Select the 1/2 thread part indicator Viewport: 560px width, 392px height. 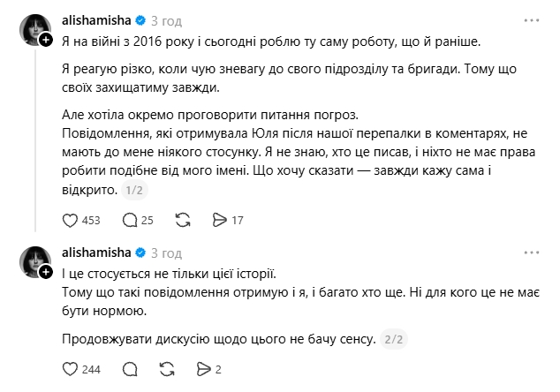coord(134,191)
